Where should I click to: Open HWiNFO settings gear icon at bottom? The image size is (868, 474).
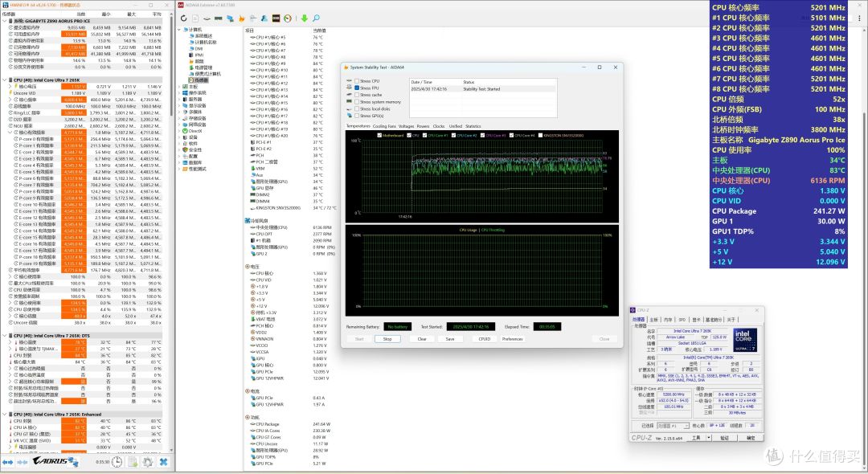[x=148, y=461]
